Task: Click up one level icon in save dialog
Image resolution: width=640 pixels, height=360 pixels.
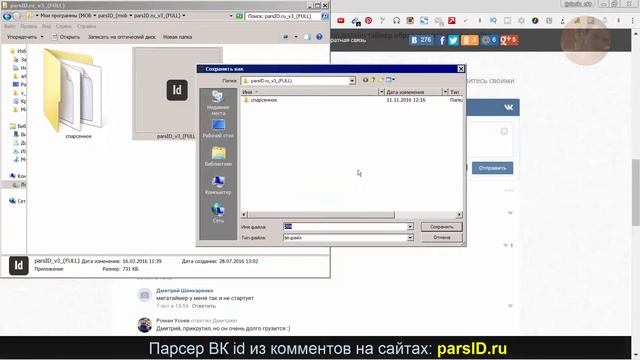Action: point(373,80)
